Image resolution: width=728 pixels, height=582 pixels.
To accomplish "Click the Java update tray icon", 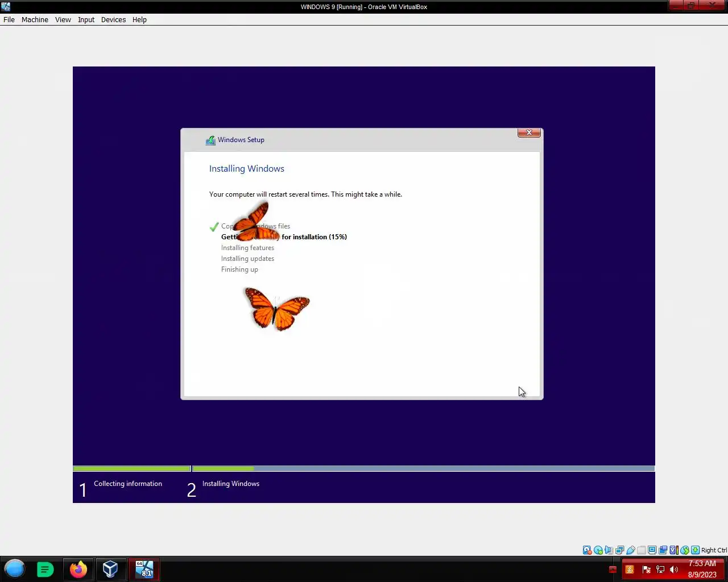I will point(630,569).
